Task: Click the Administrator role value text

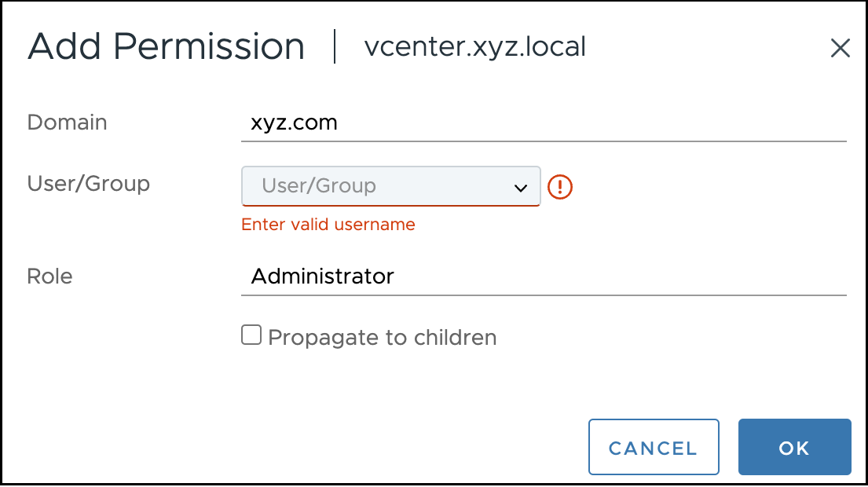Action: (322, 276)
